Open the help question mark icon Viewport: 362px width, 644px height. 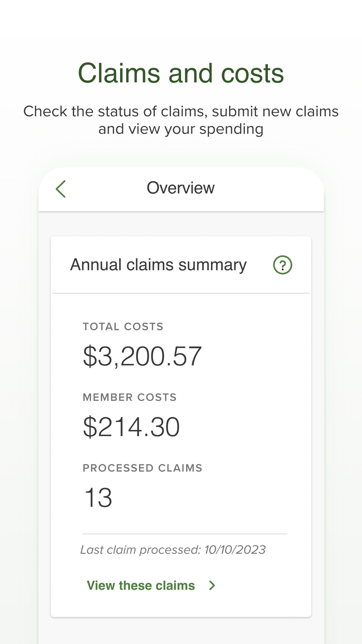(x=283, y=265)
